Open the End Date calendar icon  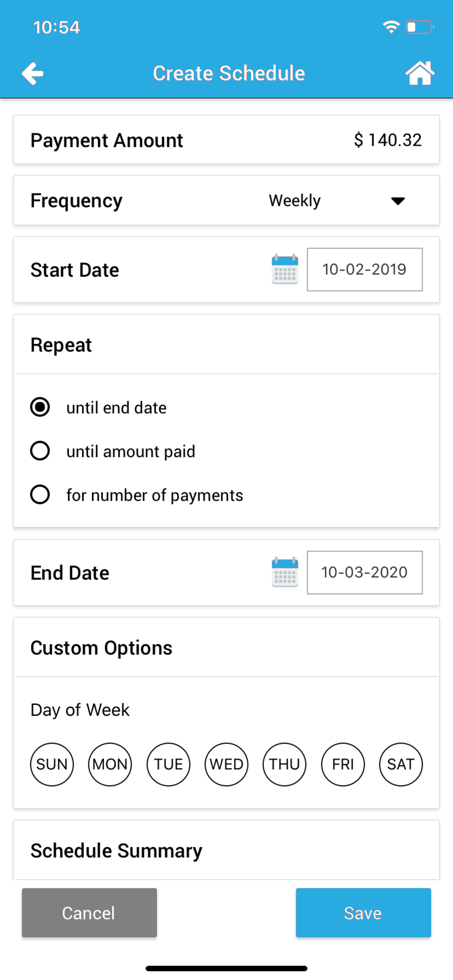(x=285, y=572)
